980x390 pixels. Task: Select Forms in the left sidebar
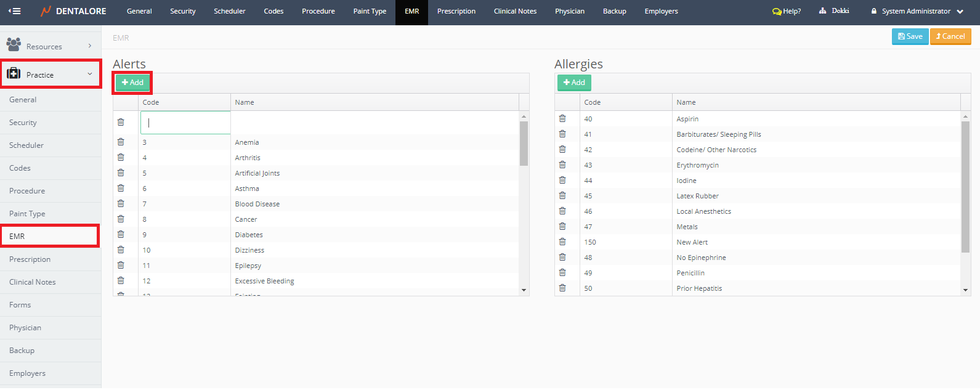[20, 305]
